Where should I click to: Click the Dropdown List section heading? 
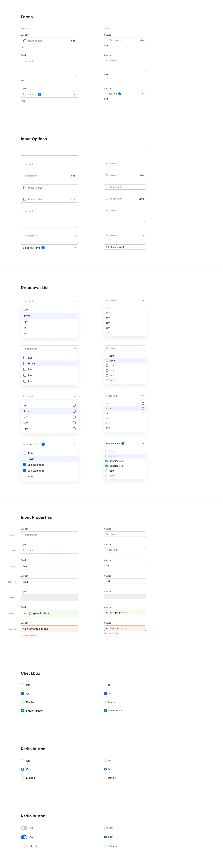35,288
